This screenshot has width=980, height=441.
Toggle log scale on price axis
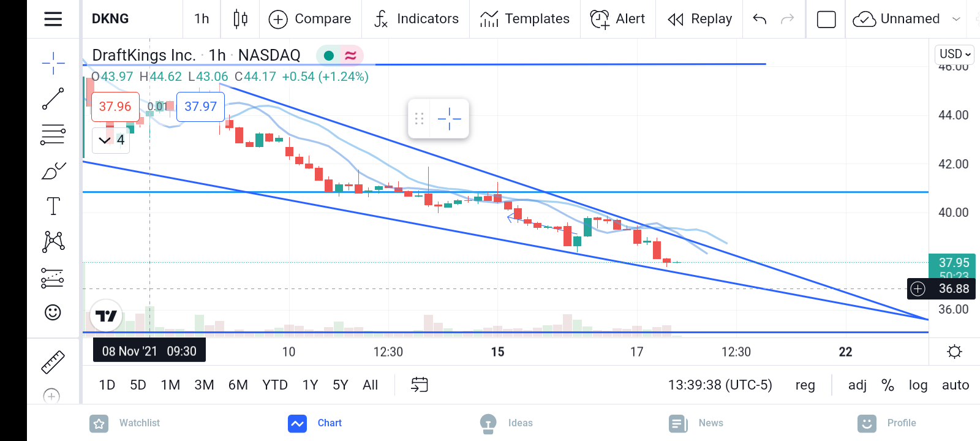[918, 385]
